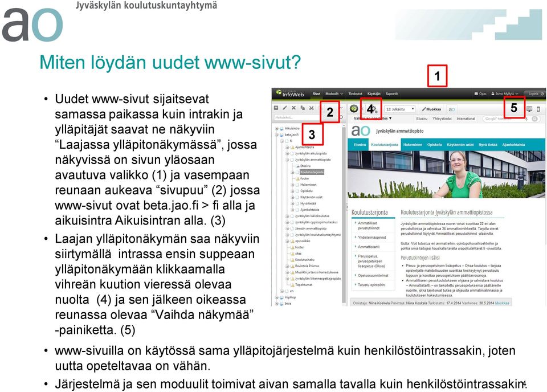Open the Tutustu opintoihin side link
Image resolution: width=547 pixels, height=392 pixels.
click(371, 285)
